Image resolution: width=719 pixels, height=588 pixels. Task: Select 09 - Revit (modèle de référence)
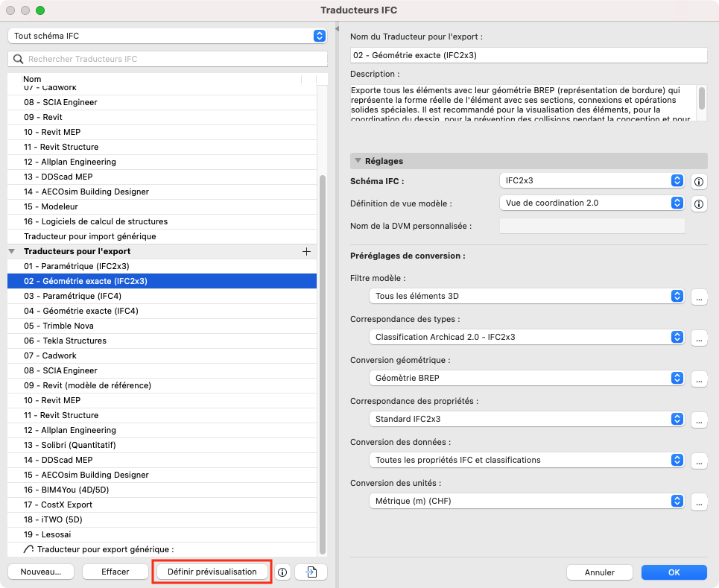click(x=162, y=385)
